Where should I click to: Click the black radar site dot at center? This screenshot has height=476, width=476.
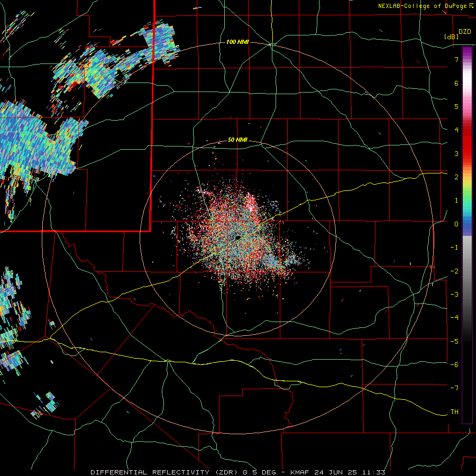[238, 237]
